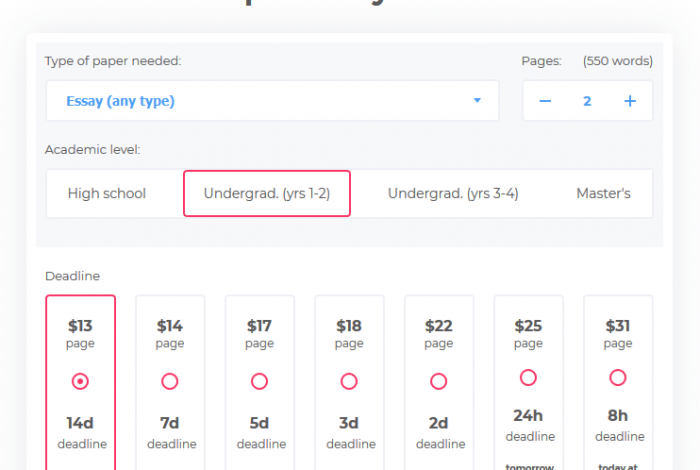Decrease pages with the minus button
Viewport: 700px width, 470px height.
click(545, 101)
